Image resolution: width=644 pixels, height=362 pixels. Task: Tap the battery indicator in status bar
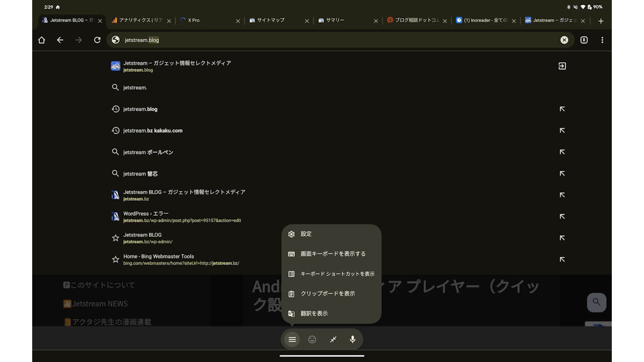tap(595, 7)
